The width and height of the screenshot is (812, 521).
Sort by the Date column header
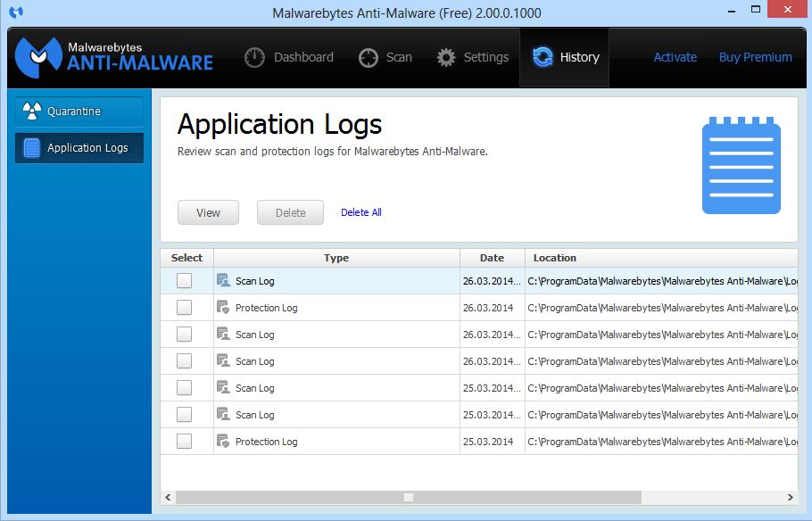[492, 258]
